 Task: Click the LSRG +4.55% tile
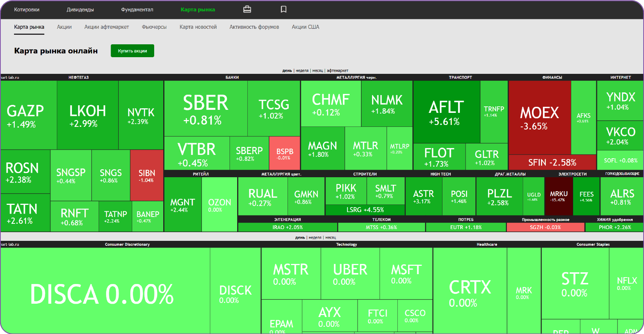[x=365, y=210]
